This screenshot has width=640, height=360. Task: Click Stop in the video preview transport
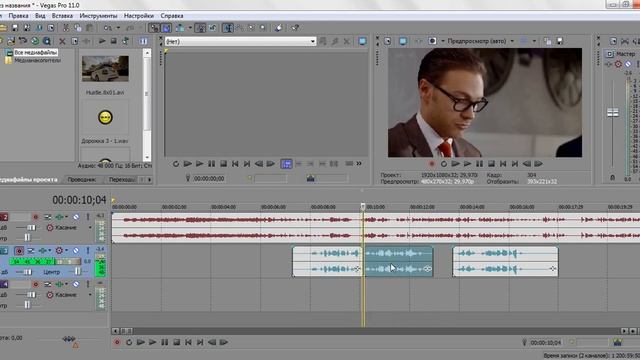[x=491, y=164]
